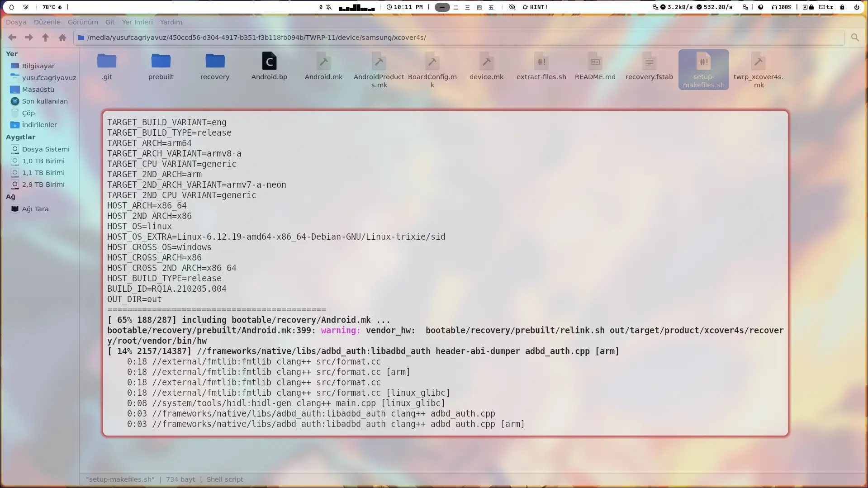The width and height of the screenshot is (868, 488).
Task: Select the AndroidProducts.mk file
Action: [379, 70]
